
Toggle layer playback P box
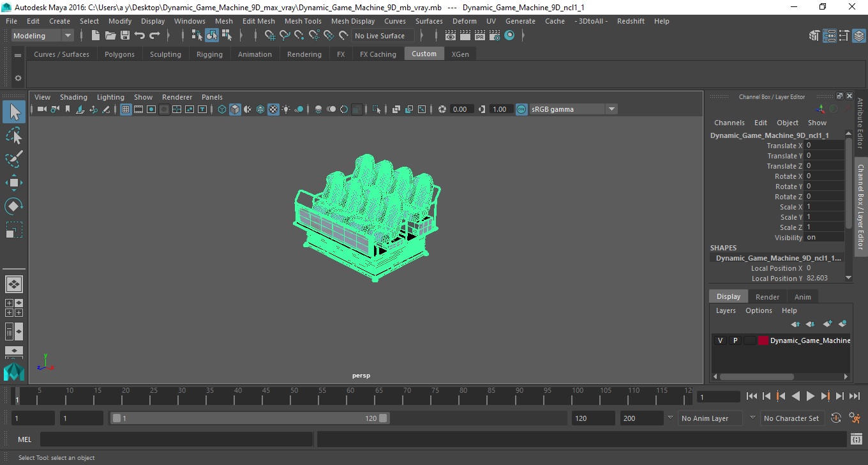[735, 340]
